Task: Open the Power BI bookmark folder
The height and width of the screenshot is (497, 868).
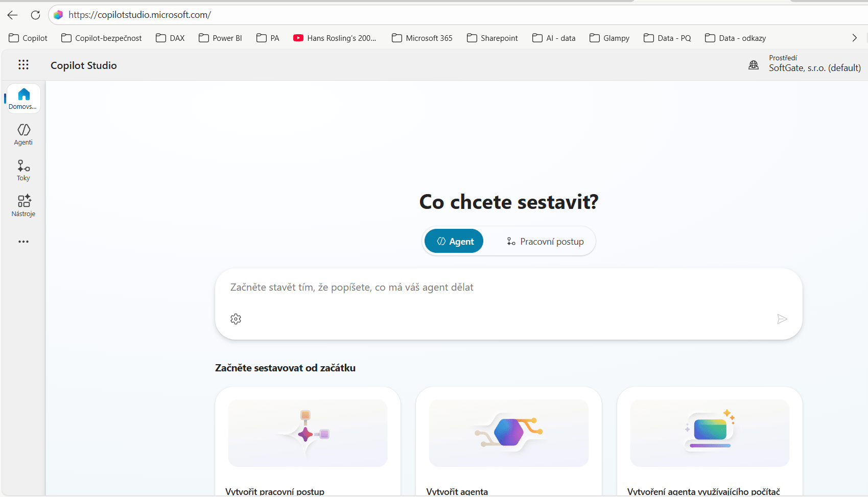Action: 221,38
